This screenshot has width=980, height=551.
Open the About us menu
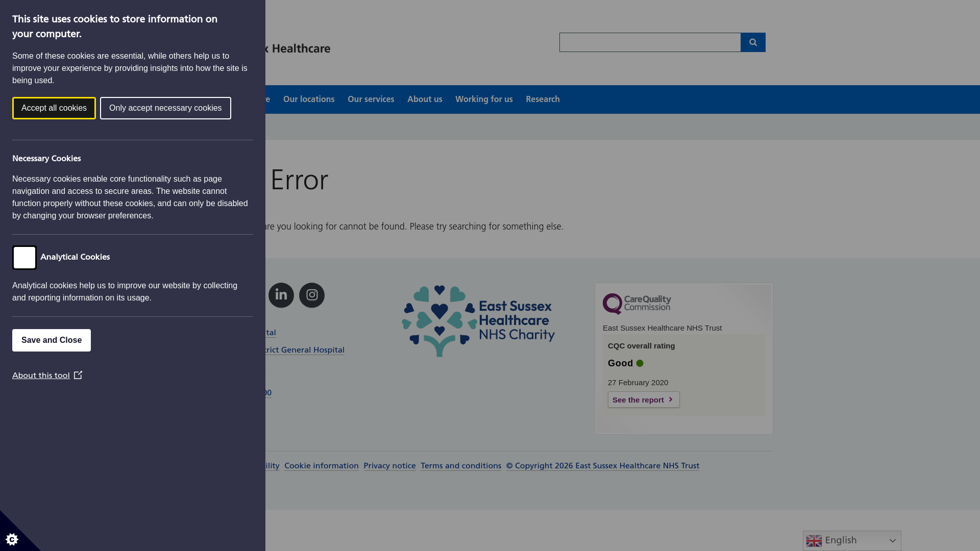click(x=425, y=99)
